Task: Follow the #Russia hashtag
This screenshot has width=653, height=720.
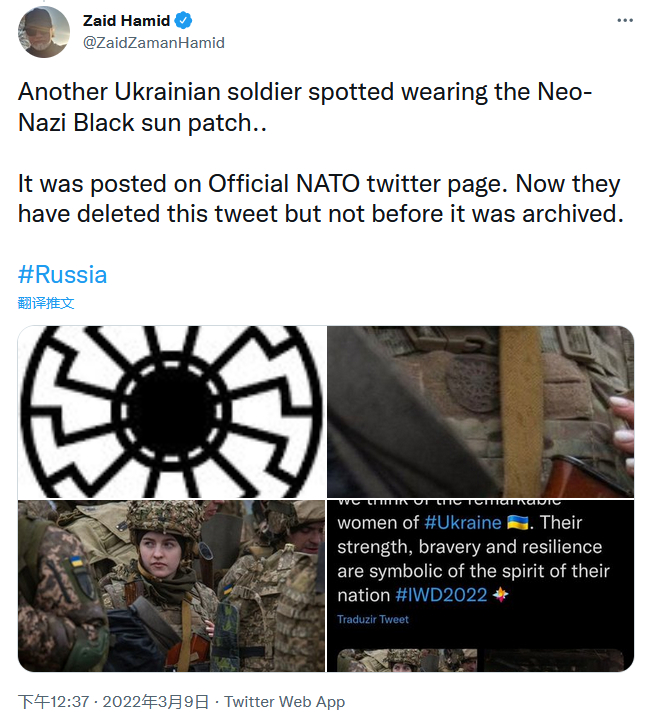Action: [x=62, y=275]
